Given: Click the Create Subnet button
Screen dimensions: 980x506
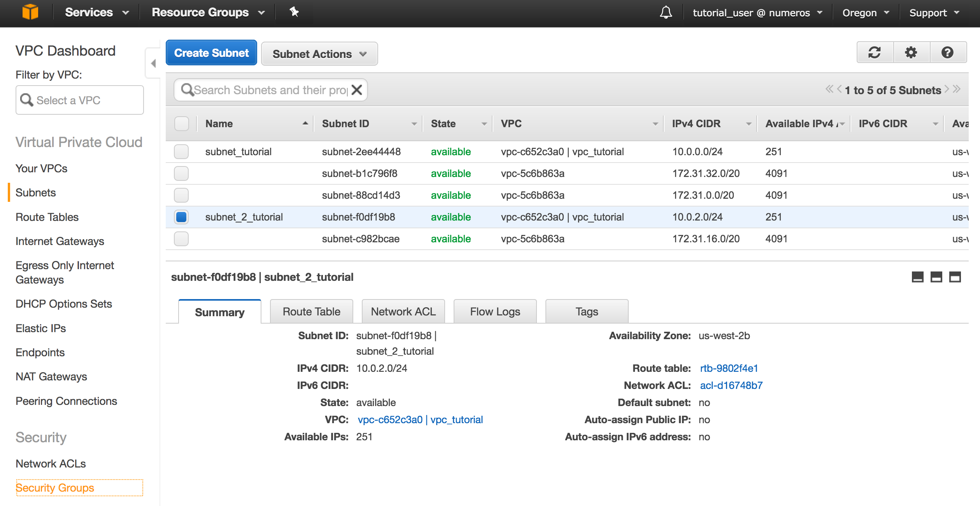Looking at the screenshot, I should (211, 53).
